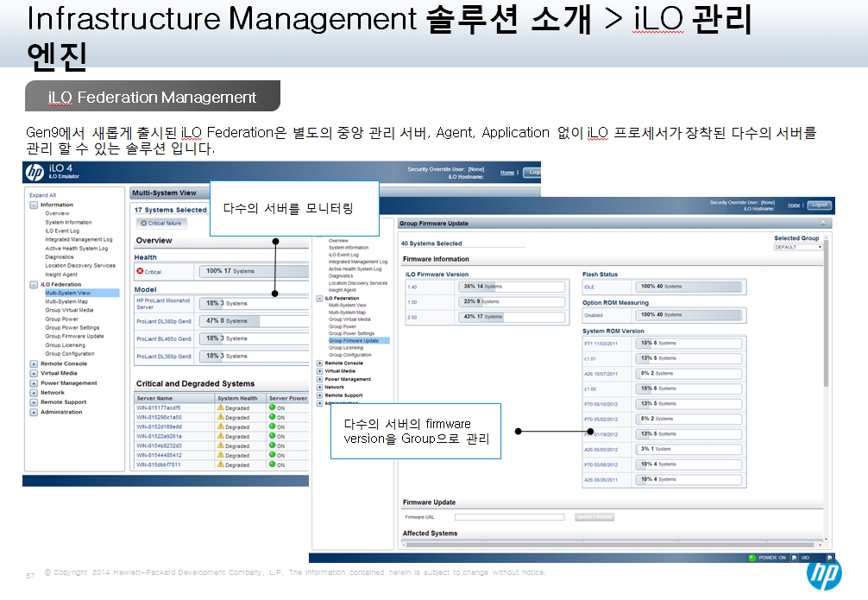Screen dimensions: 868x600
Task: Expand Remote Console in the Multi-System View window
Action: click(34, 364)
